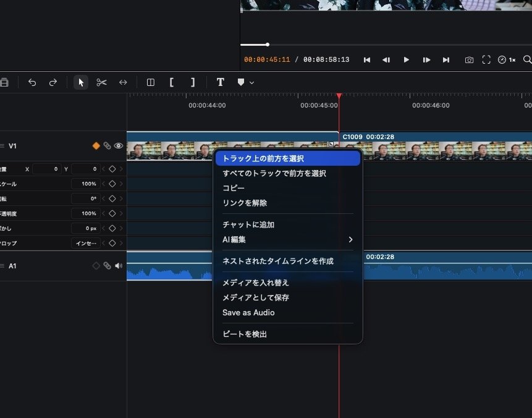Toggle V1 track visibility eye
The height and width of the screenshot is (418, 532).
[119, 146]
